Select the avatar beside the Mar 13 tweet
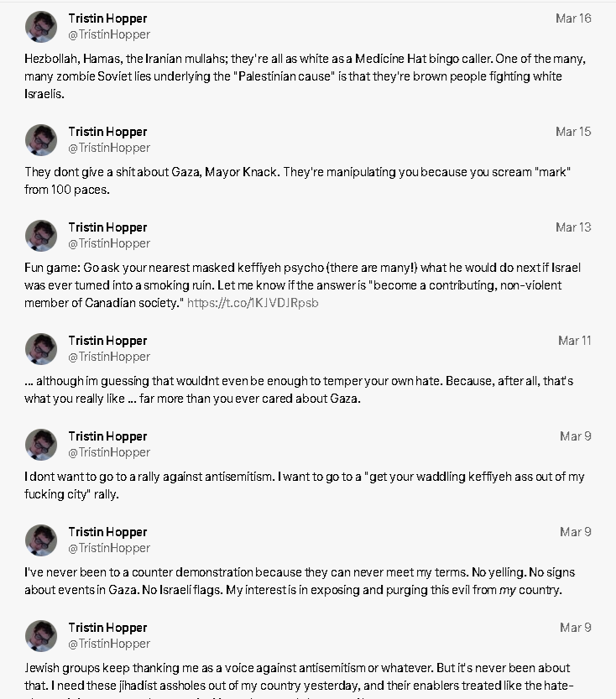The height and width of the screenshot is (699, 616). tap(41, 235)
